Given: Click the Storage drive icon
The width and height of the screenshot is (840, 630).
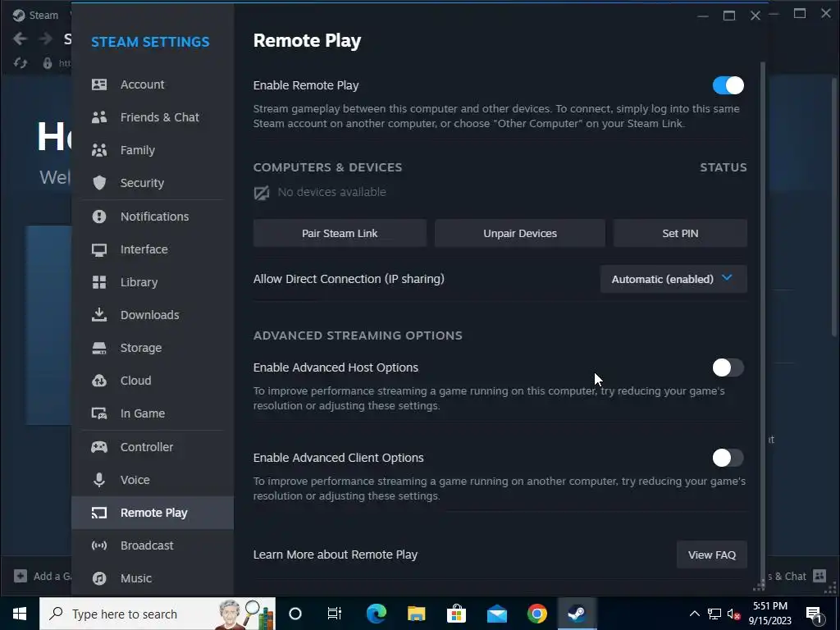Looking at the screenshot, I should pyautogui.click(x=99, y=348).
